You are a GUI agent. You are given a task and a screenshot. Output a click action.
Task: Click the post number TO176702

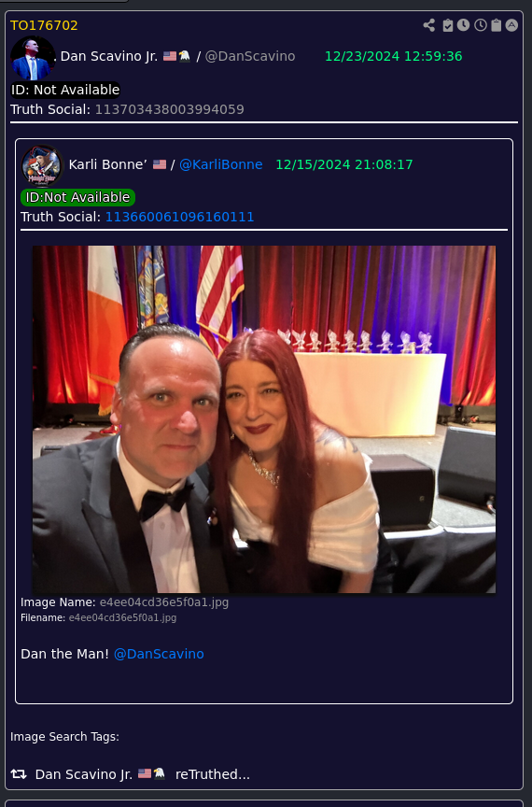point(44,25)
